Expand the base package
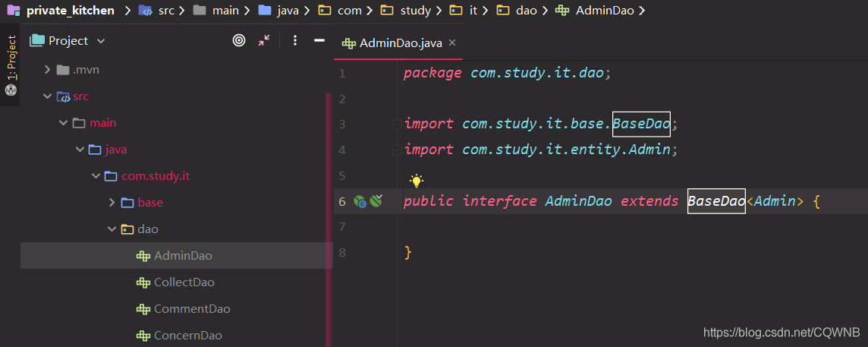Viewport: 868px width, 347px height. point(112,203)
